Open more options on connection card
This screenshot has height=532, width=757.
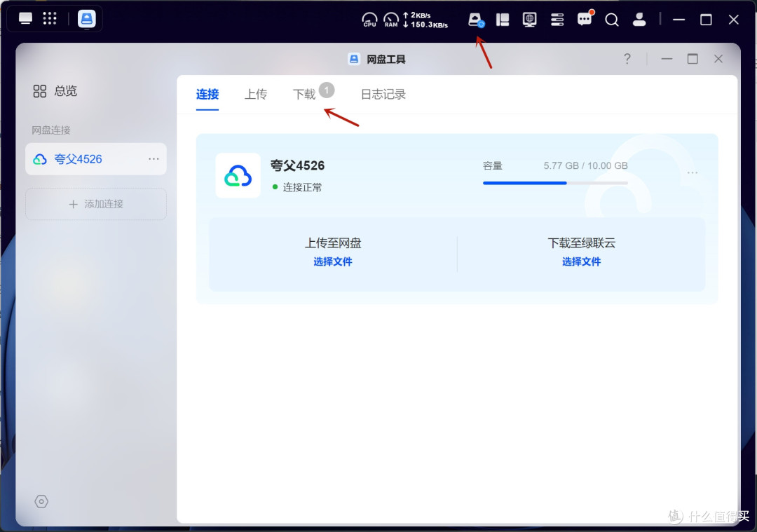click(693, 172)
